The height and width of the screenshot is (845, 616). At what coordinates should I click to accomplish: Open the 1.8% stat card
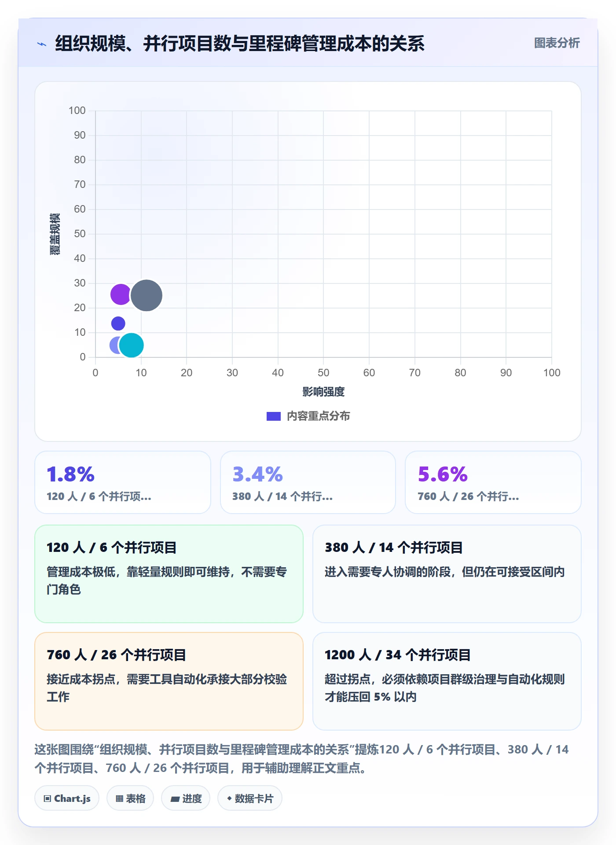(123, 482)
